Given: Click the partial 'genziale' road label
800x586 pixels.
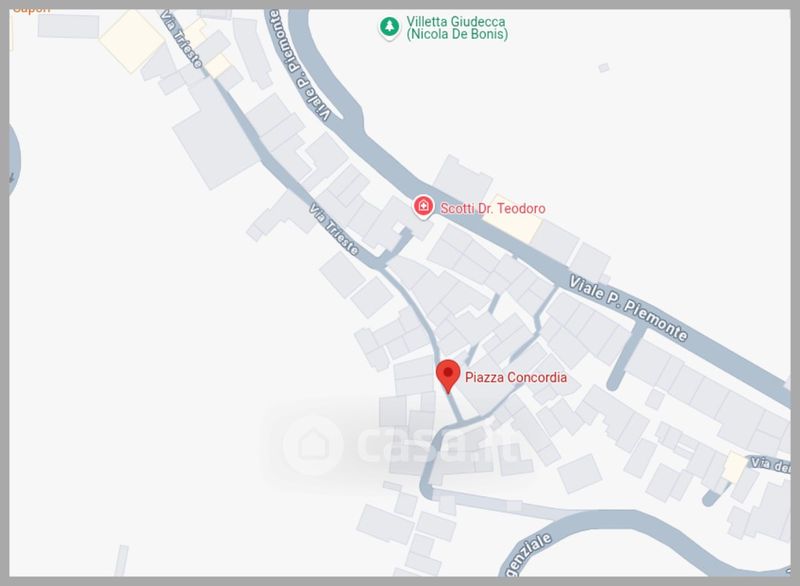Looking at the screenshot, I should pos(528,555).
